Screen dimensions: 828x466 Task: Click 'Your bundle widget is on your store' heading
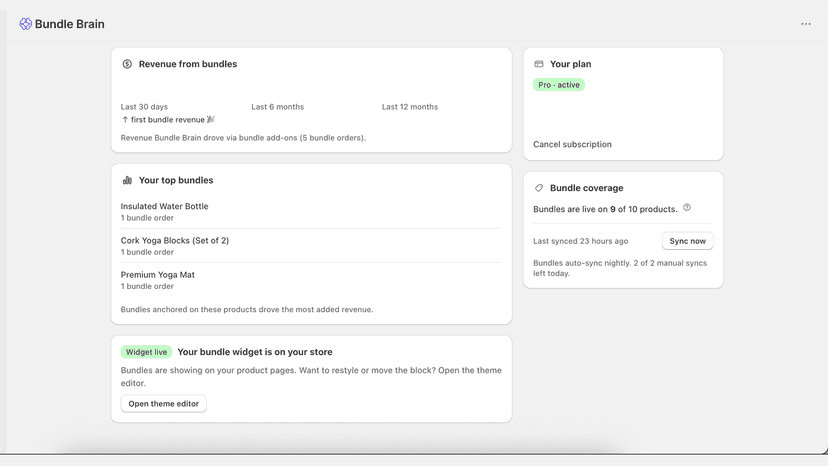(255, 352)
